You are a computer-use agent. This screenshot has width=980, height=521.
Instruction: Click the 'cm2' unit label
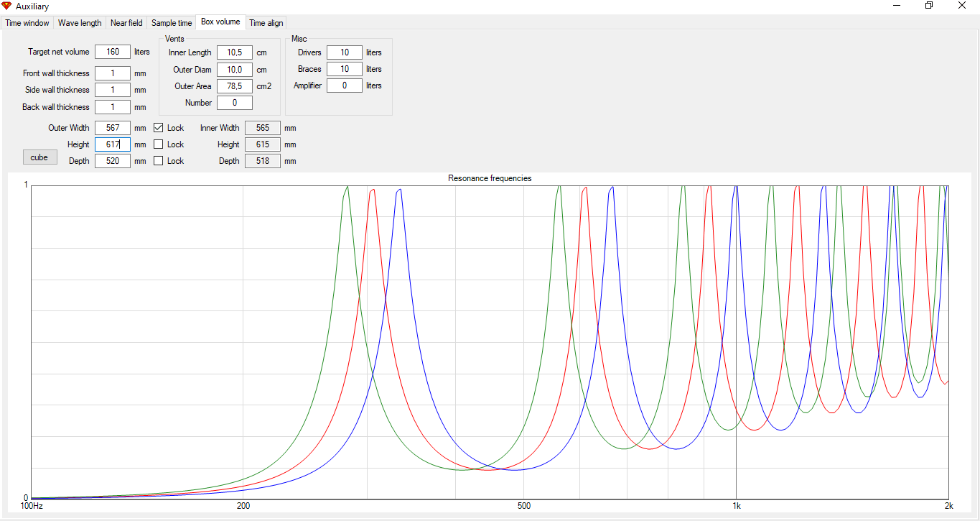point(264,86)
